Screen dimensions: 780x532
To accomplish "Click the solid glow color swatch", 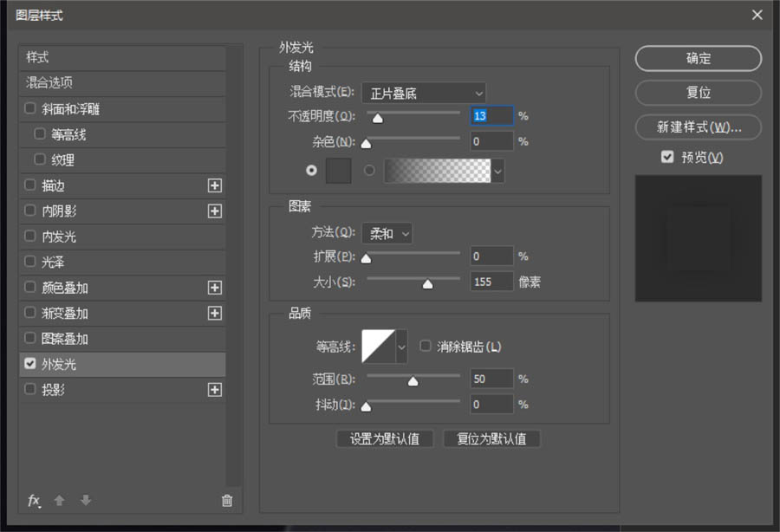I will (338, 171).
